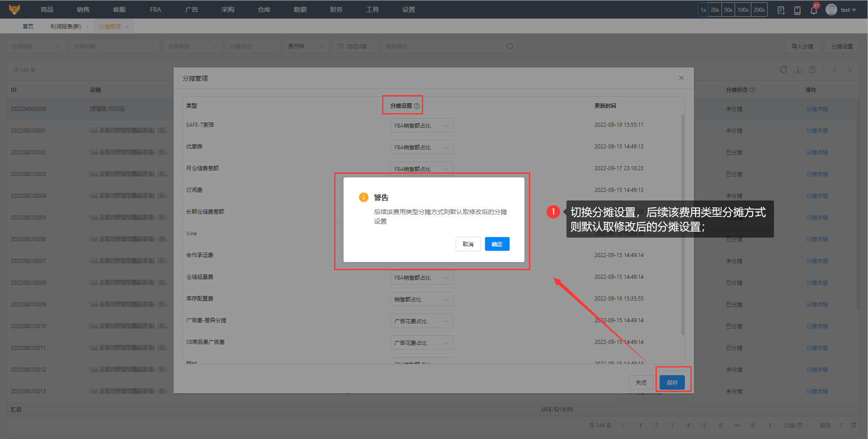Open allocation dropdown for 仓储超量费 row
The image size is (868, 439).
pyautogui.click(x=421, y=277)
